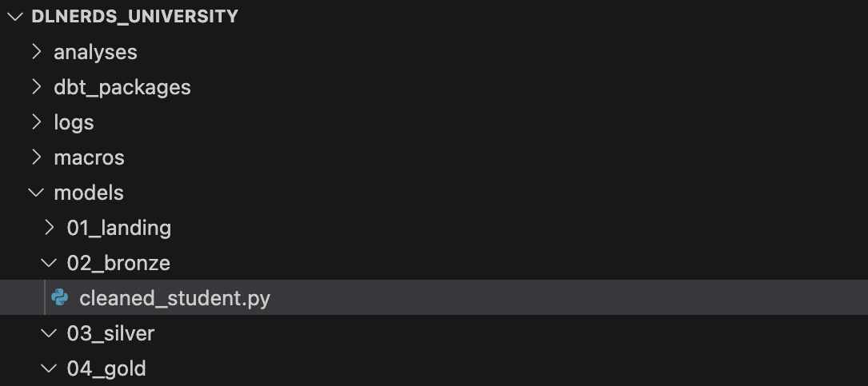868x386 pixels.
Task: Expand the logs folder chevron
Action: (37, 121)
